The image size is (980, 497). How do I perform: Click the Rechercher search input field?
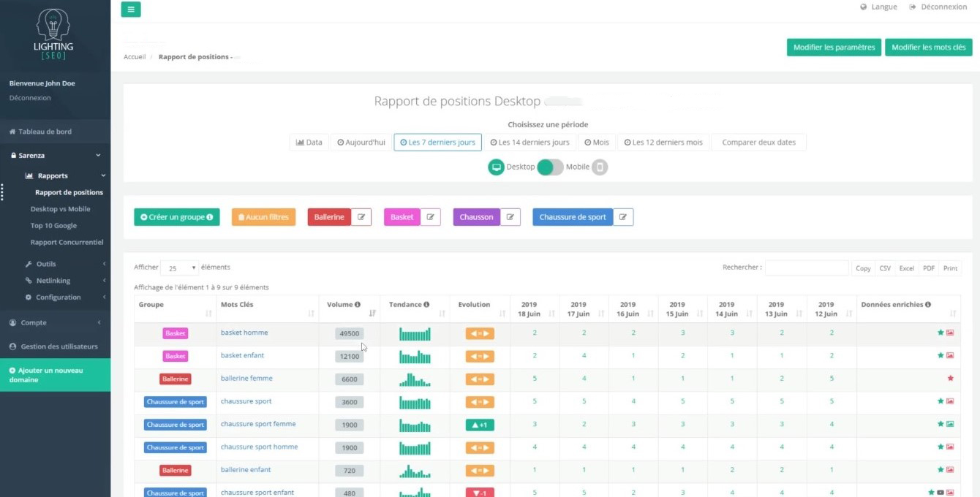806,268
